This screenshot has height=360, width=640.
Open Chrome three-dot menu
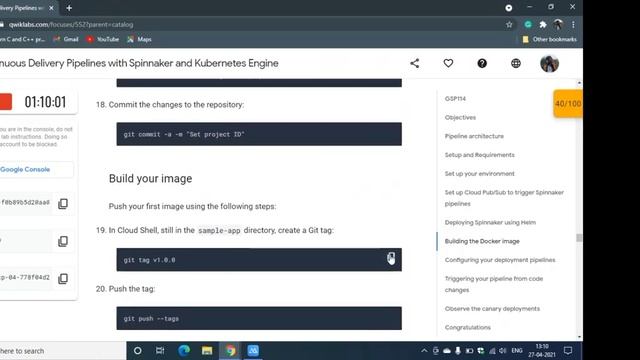[573, 24]
